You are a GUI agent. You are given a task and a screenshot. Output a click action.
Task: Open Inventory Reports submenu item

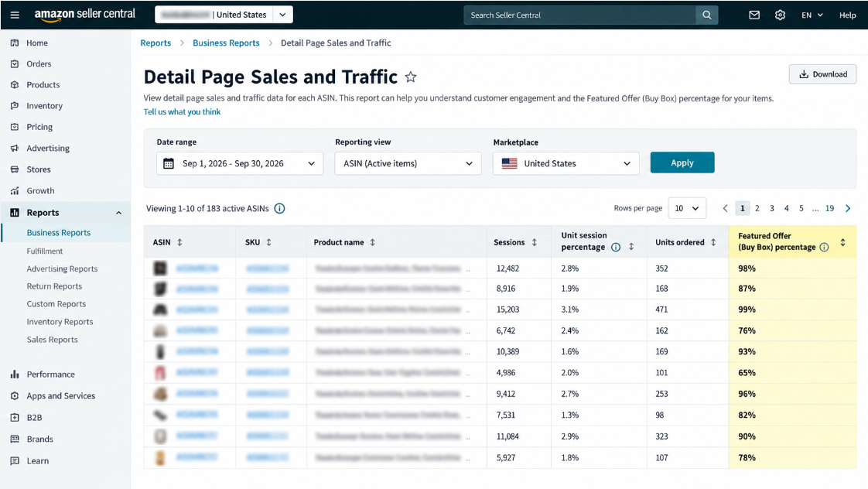60,322
